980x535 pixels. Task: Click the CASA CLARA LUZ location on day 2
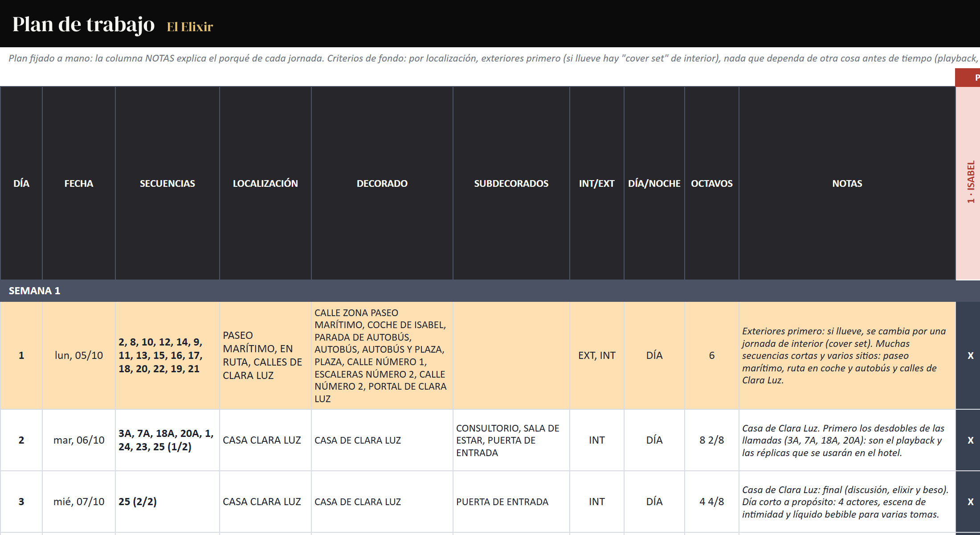pos(265,440)
